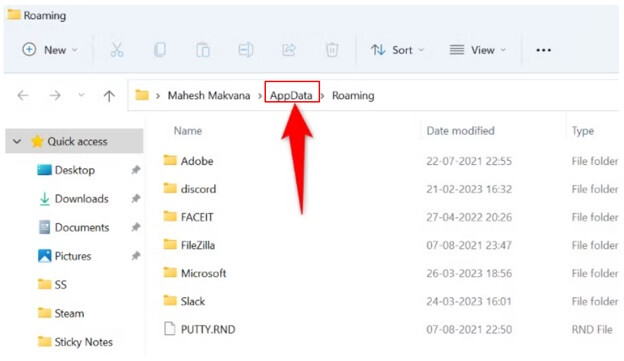Go up one level with up arrow
624x361 pixels.
[109, 96]
